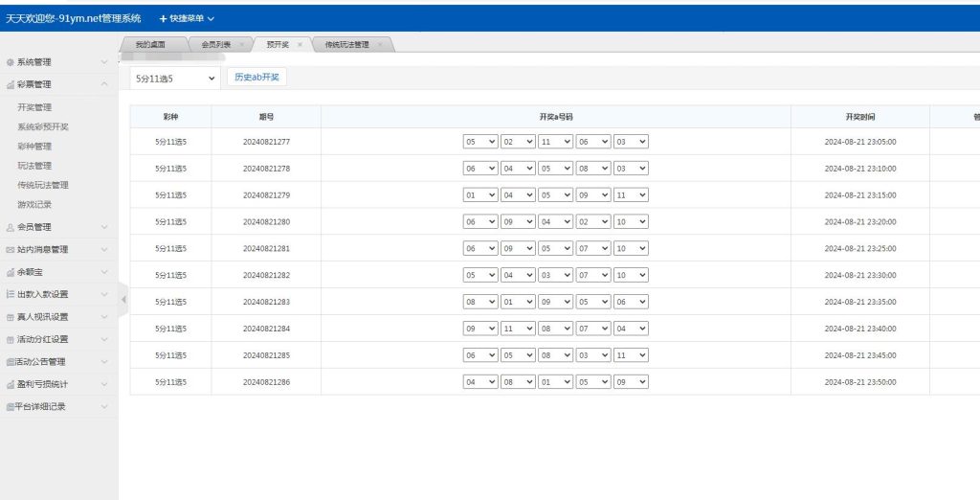Screen dimensions: 980x500
Task: Open the '11' number select in row 20240821284
Action: tap(518, 329)
